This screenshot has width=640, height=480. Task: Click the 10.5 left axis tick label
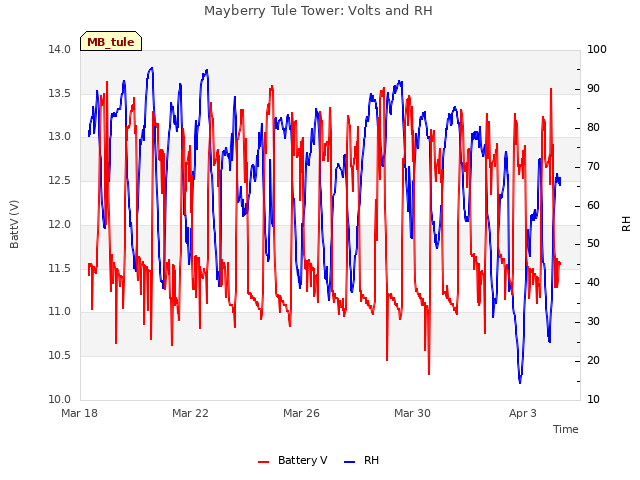point(60,356)
